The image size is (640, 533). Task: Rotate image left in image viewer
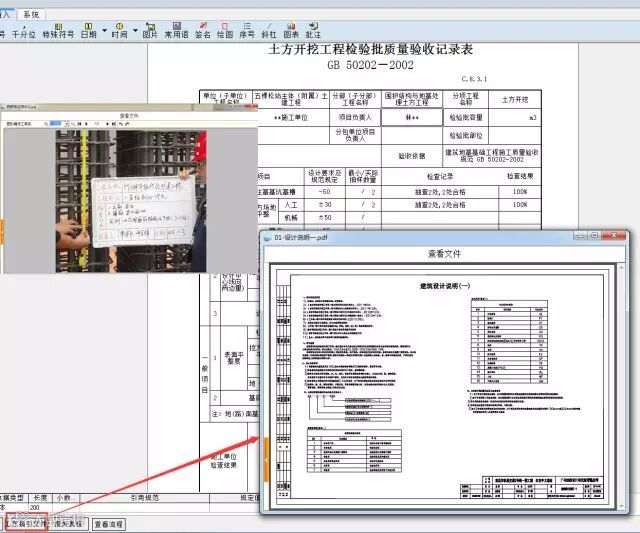click(x=121, y=124)
